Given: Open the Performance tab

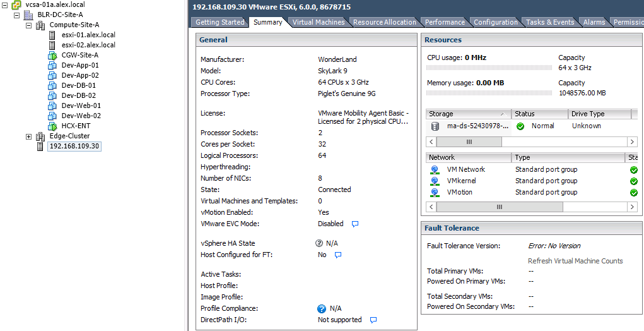Looking at the screenshot, I should click(x=445, y=22).
